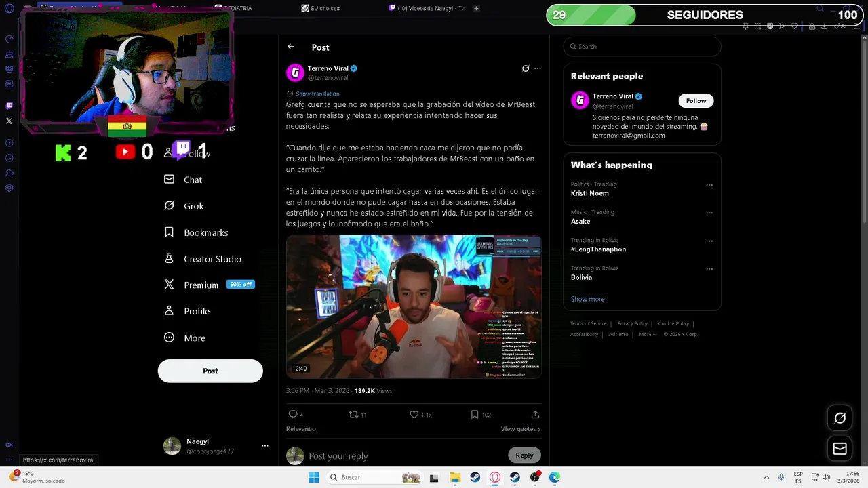Open X in the Opera sidebar

tap(9, 121)
